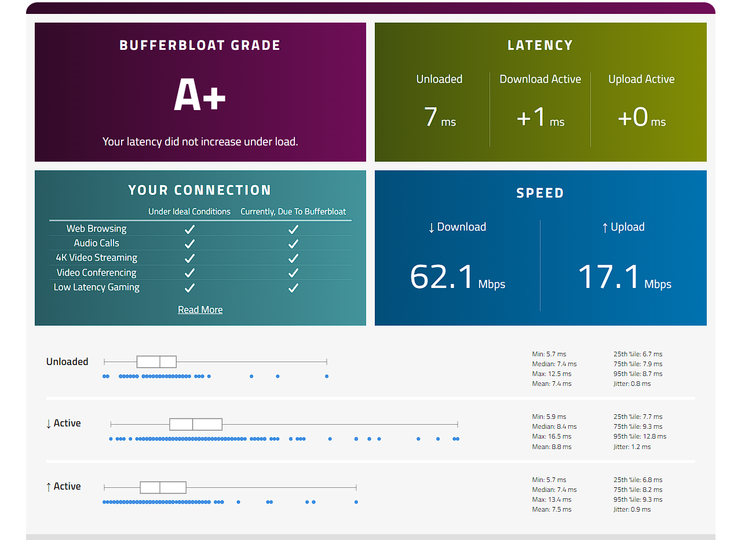Viewport: 756px width, 540px height.
Task: Select the upload Active latency box plot
Action: point(230,487)
